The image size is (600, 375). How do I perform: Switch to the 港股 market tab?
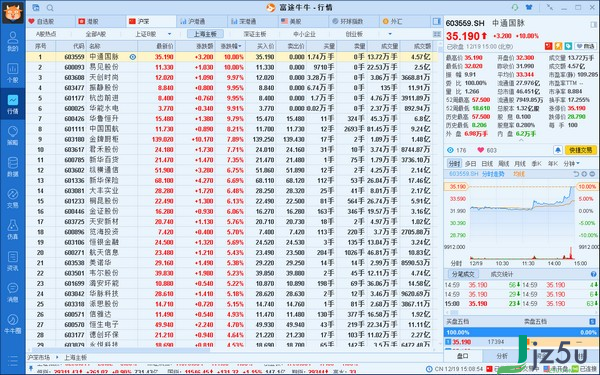[88, 21]
